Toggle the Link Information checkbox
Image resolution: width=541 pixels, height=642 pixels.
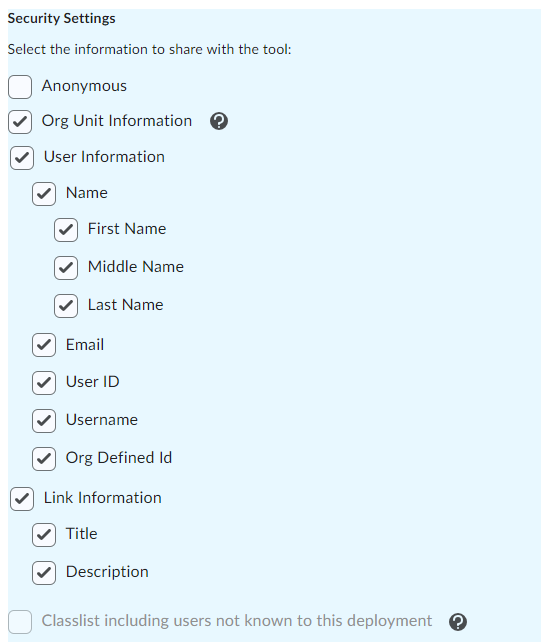coord(22,499)
